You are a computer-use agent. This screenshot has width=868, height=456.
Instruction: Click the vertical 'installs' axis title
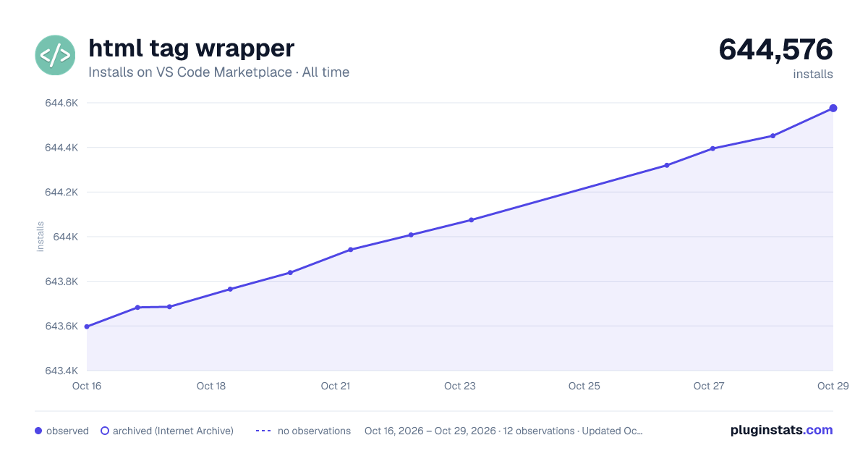pyautogui.click(x=41, y=237)
